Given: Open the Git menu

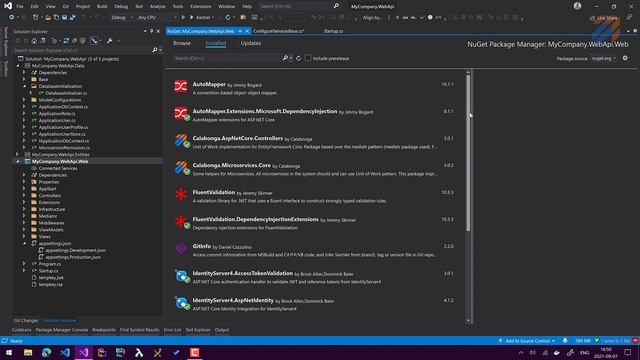Looking at the screenshot, I should pos(65,6).
